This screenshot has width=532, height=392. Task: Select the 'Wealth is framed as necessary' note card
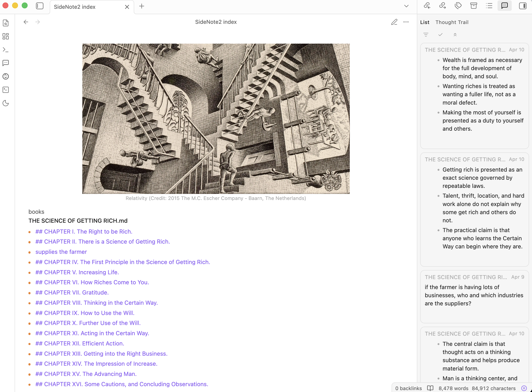474,96
